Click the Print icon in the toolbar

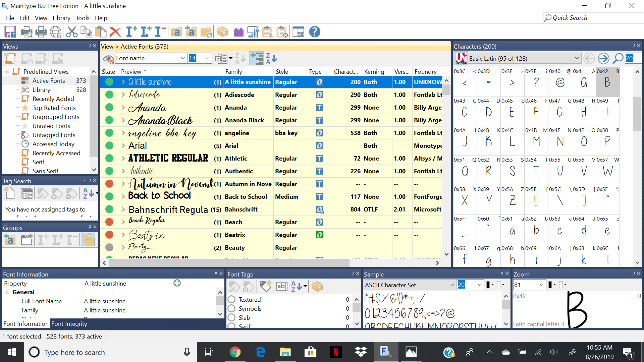[41, 32]
